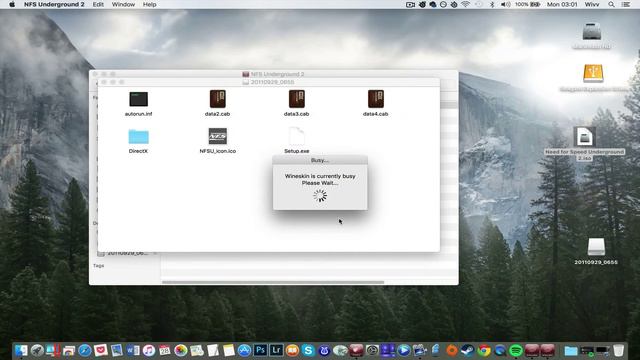640x360 pixels.
Task: Click the spinning progress indicator in Busy dialog
Action: 320,196
